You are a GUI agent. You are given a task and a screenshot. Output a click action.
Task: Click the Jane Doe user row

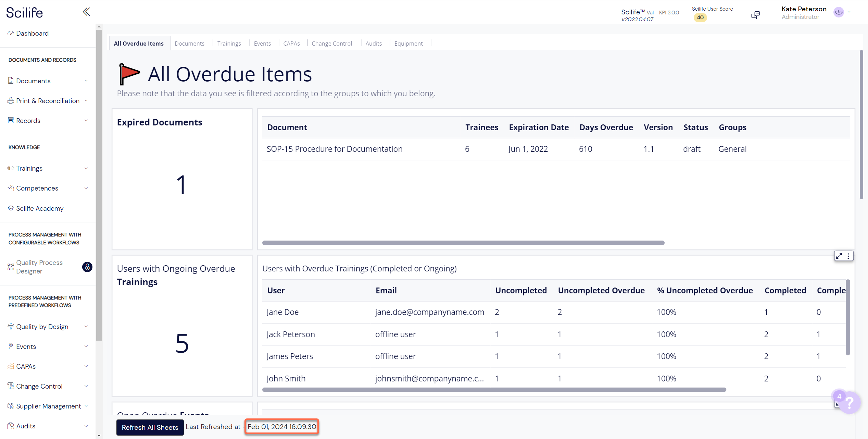coord(554,312)
